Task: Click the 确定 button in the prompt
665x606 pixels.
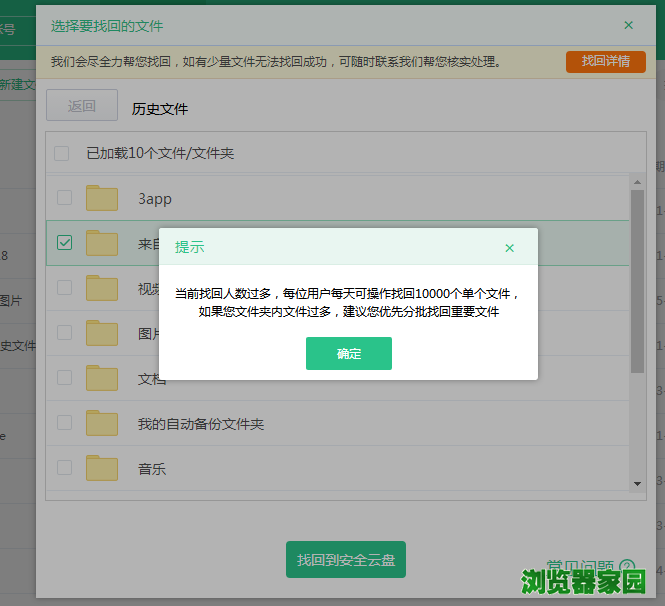Action: click(348, 354)
